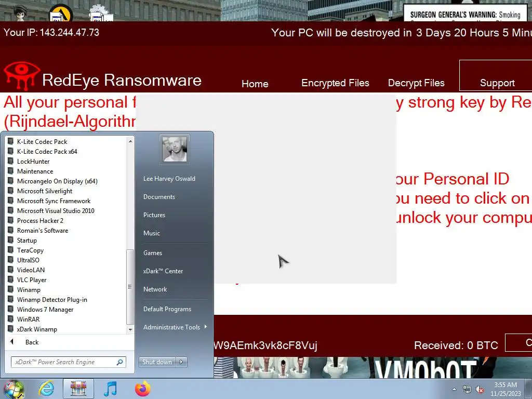Click the LockHunter folder icon
Viewport: 532px width, 399px height.
[x=10, y=161]
